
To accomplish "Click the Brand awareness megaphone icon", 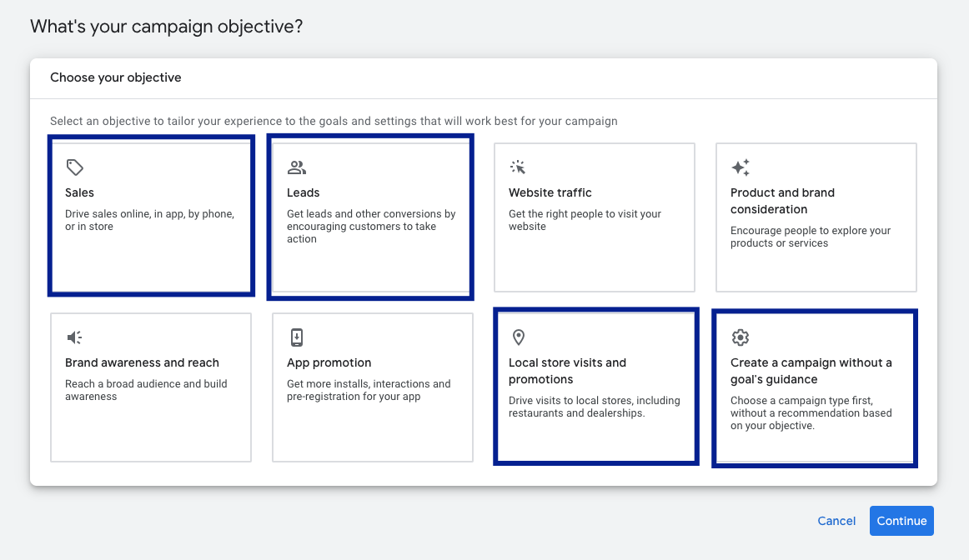I will tap(75, 337).
